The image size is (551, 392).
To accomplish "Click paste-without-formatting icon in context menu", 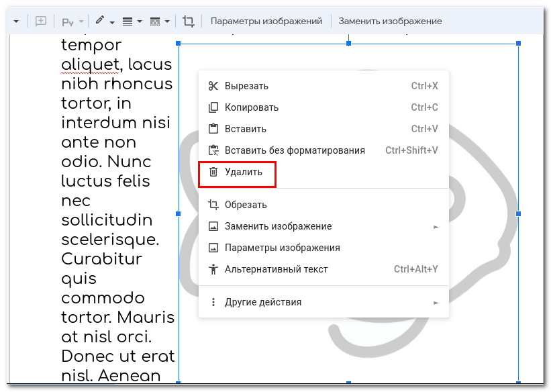I will [213, 150].
